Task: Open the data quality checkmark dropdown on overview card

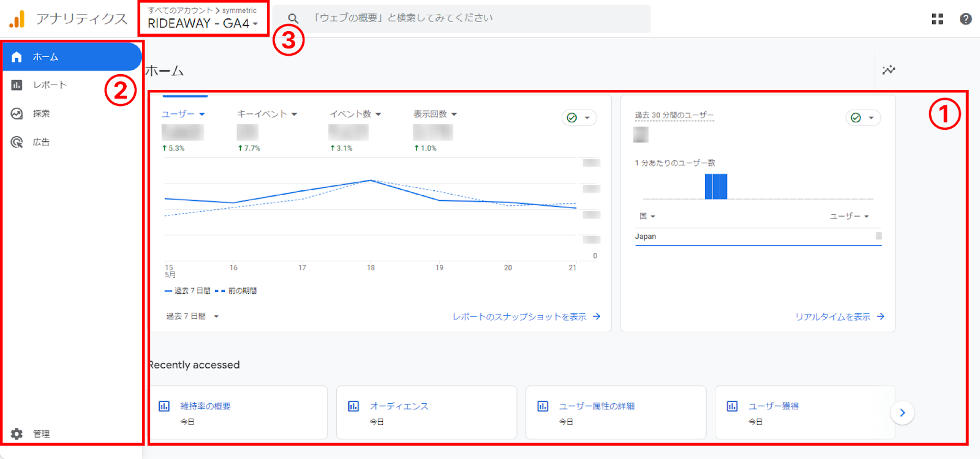Action: point(579,118)
